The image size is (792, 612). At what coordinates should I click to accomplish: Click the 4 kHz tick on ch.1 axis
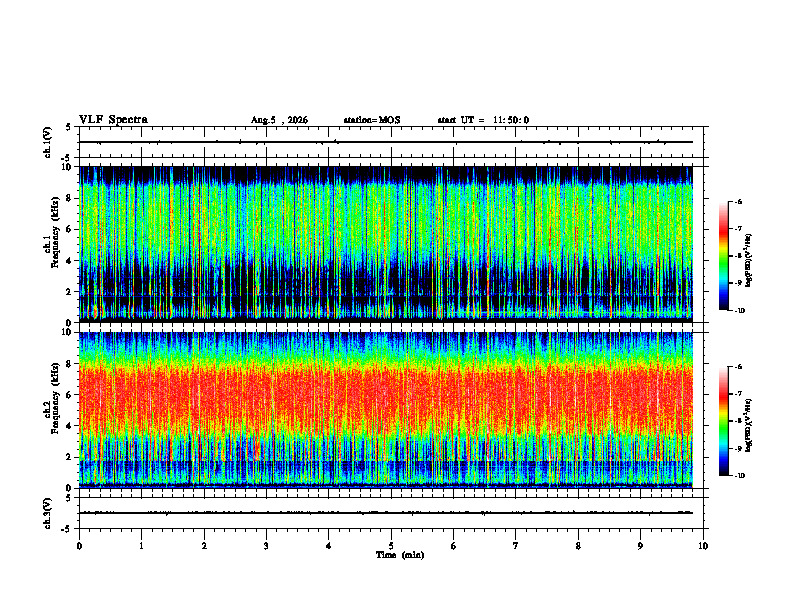68,261
